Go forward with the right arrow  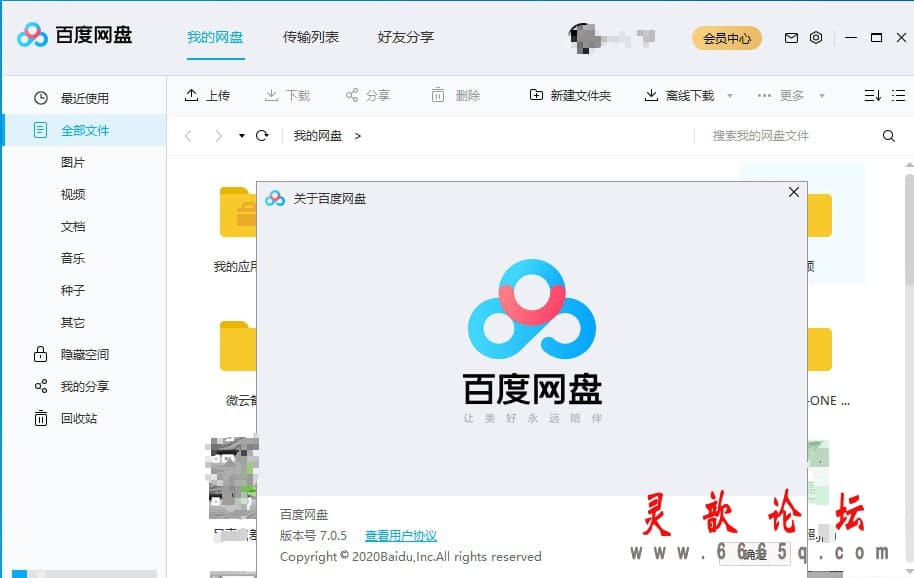[219, 136]
